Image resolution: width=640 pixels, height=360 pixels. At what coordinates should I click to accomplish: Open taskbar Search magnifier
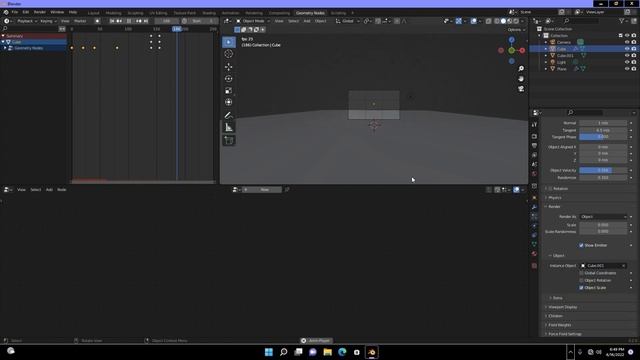[283, 352]
